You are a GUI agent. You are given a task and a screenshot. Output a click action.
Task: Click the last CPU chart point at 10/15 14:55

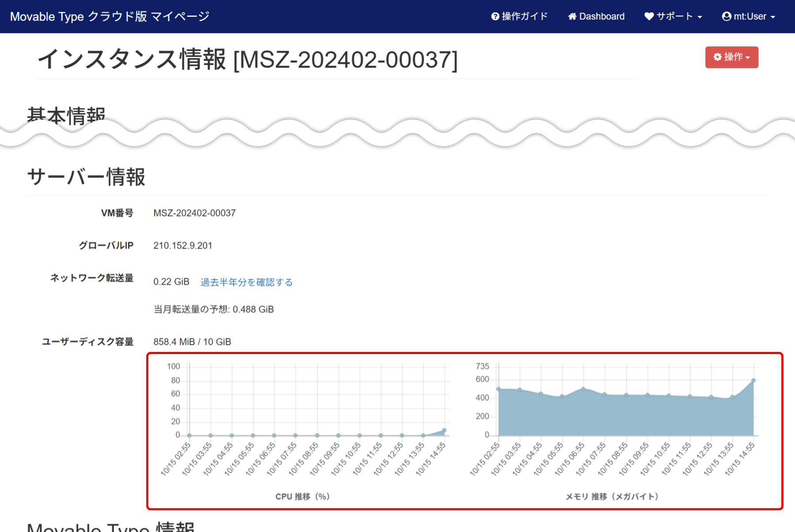444,430
